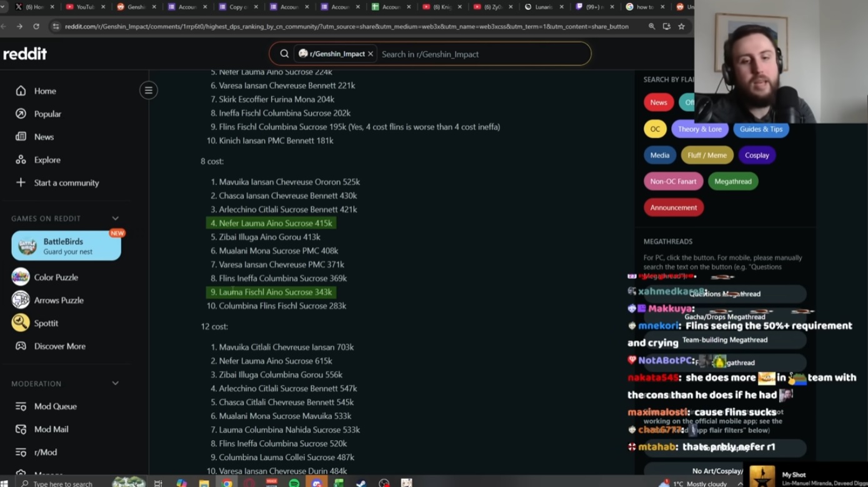Click the reddit logo

[25, 54]
